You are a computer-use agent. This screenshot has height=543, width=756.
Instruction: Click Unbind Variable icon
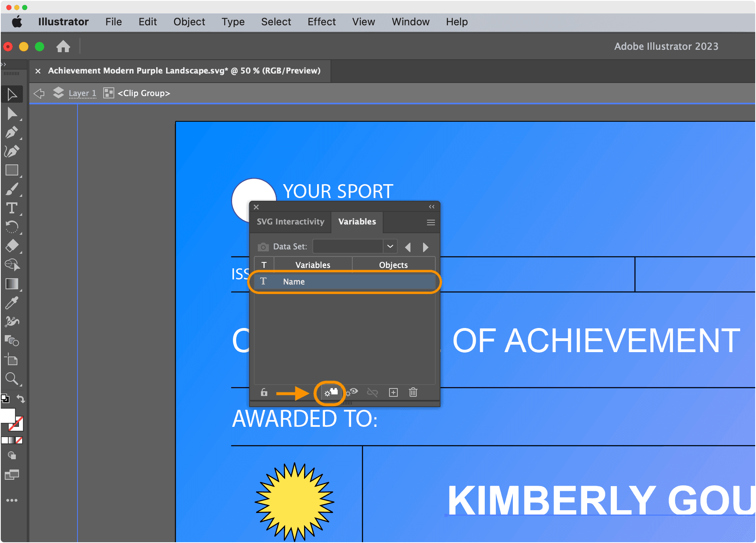(372, 392)
